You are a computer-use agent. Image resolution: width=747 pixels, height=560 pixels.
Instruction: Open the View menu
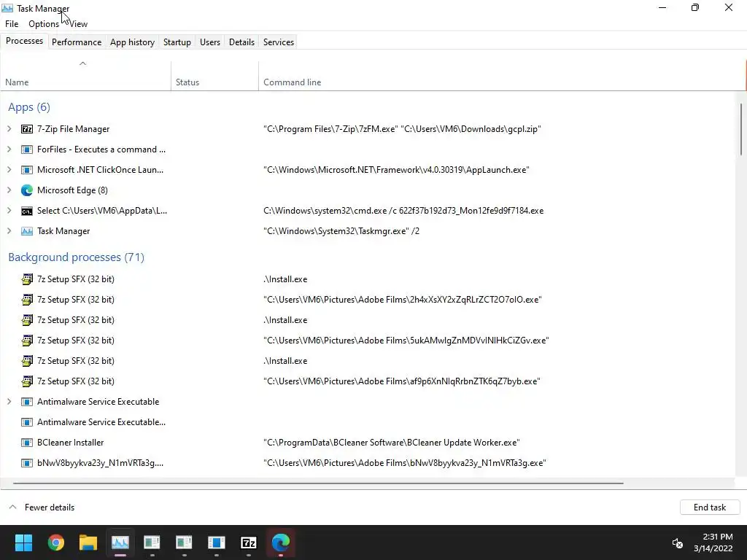pos(79,24)
